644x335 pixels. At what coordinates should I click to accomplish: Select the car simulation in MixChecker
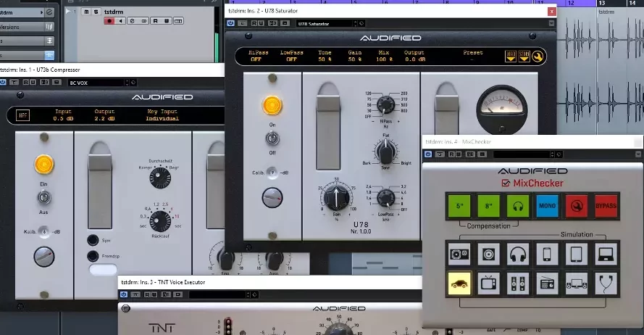tap(459, 284)
